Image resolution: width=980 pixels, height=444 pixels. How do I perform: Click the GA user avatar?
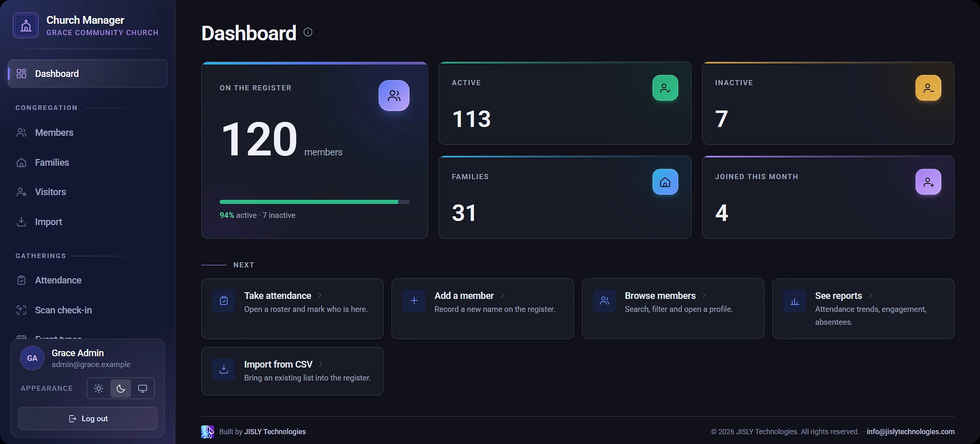(32, 358)
